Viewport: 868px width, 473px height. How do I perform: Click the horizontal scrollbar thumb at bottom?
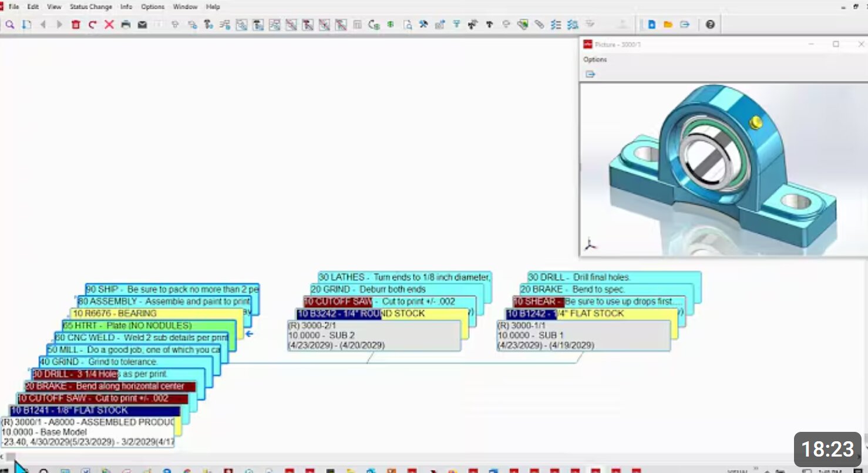(x=11, y=457)
